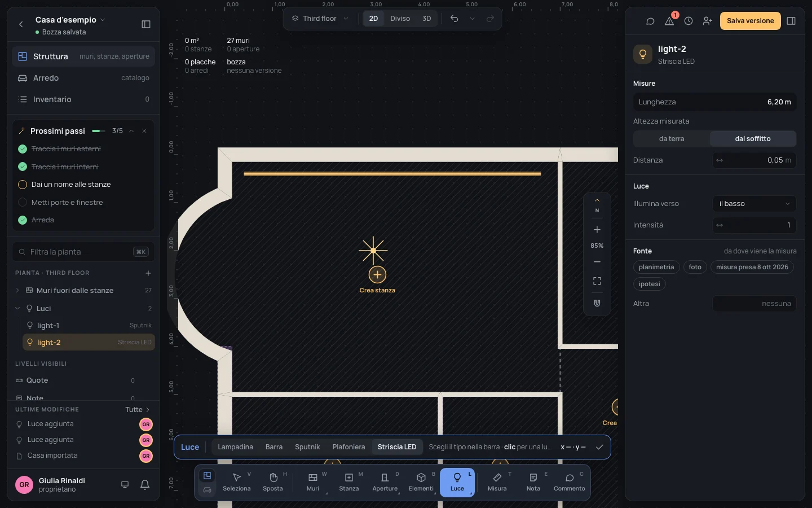Image resolution: width=812 pixels, height=508 pixels.
Task: Open notifications bell icon
Action: [x=145, y=484]
